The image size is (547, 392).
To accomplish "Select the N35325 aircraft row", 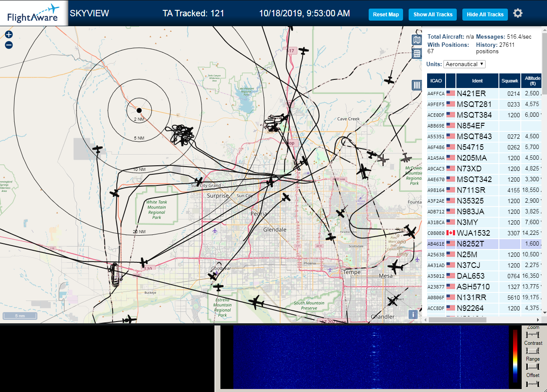I will 484,201.
